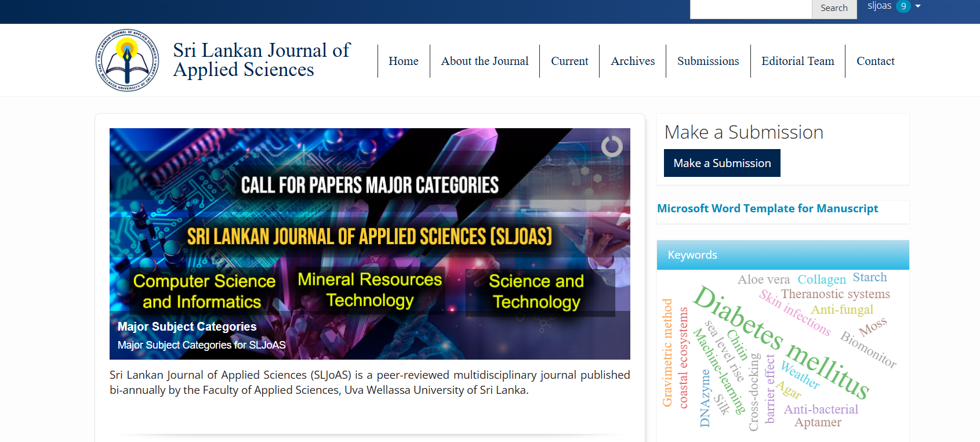The height and width of the screenshot is (442, 980).
Task: Go to About the Journal page
Action: [x=484, y=61]
